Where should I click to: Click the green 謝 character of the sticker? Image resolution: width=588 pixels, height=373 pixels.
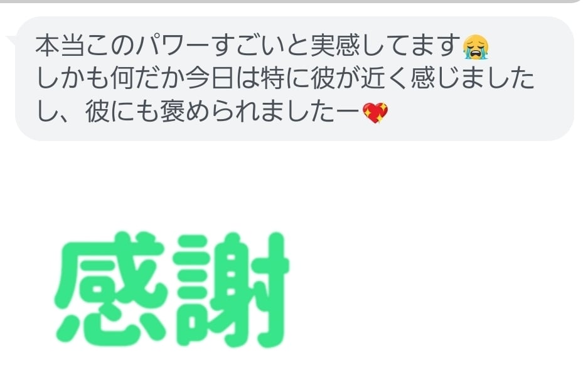231,290
